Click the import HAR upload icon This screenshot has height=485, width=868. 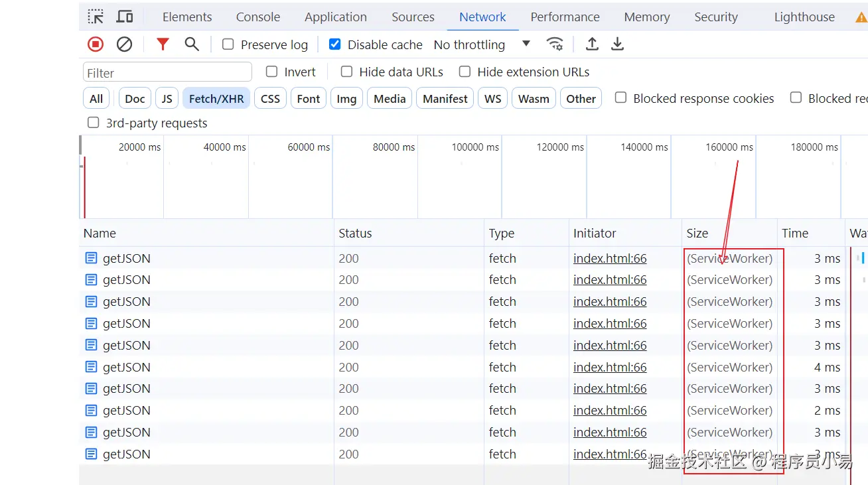pyautogui.click(x=592, y=44)
